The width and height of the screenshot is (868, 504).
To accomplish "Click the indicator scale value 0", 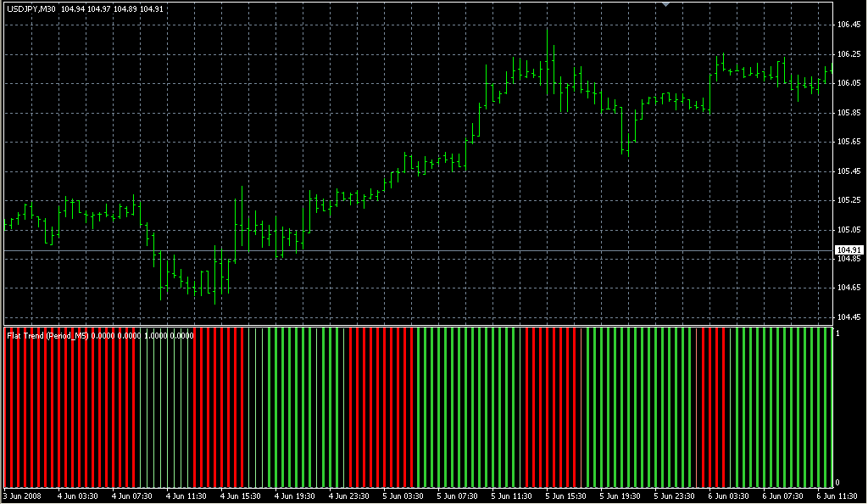I will (837, 483).
